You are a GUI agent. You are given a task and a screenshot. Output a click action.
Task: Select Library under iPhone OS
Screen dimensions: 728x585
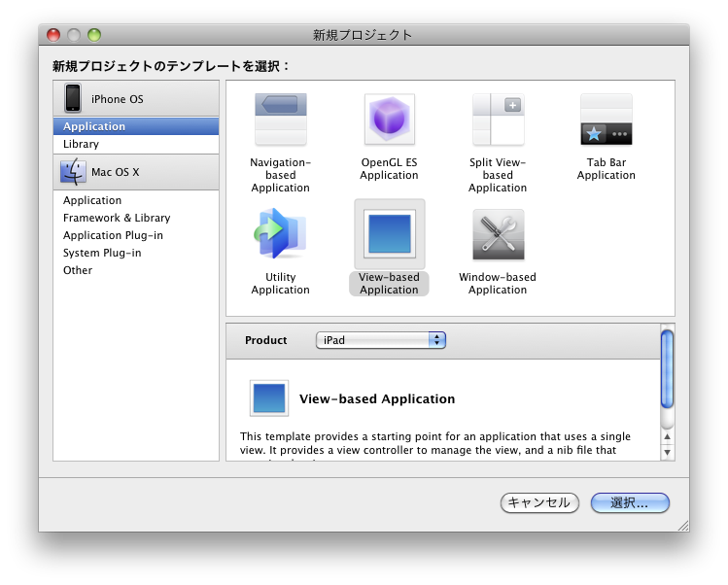81,144
